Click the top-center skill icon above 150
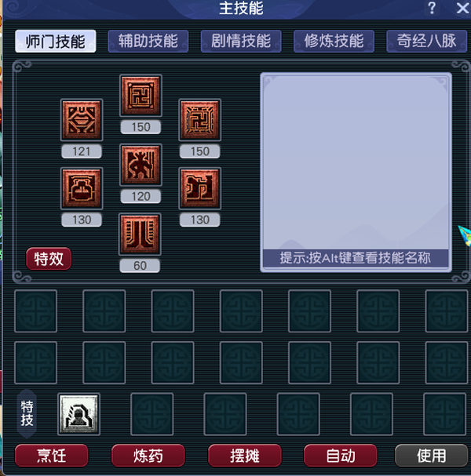This screenshot has width=471, height=476. coord(141,96)
